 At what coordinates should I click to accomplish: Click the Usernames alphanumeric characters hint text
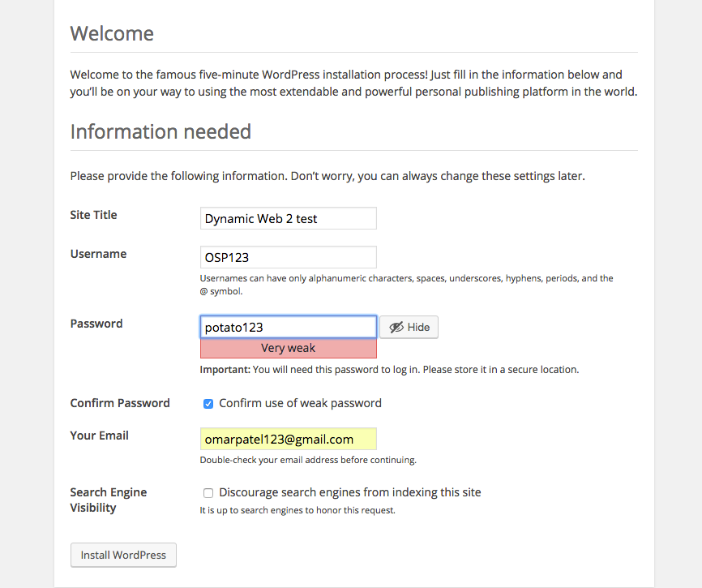(x=406, y=285)
